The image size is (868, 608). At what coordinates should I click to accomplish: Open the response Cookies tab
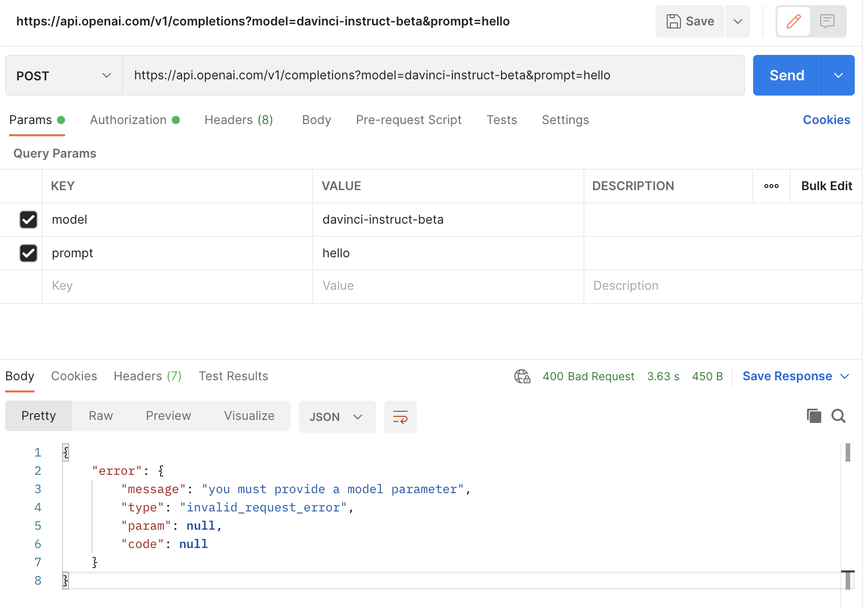point(74,376)
